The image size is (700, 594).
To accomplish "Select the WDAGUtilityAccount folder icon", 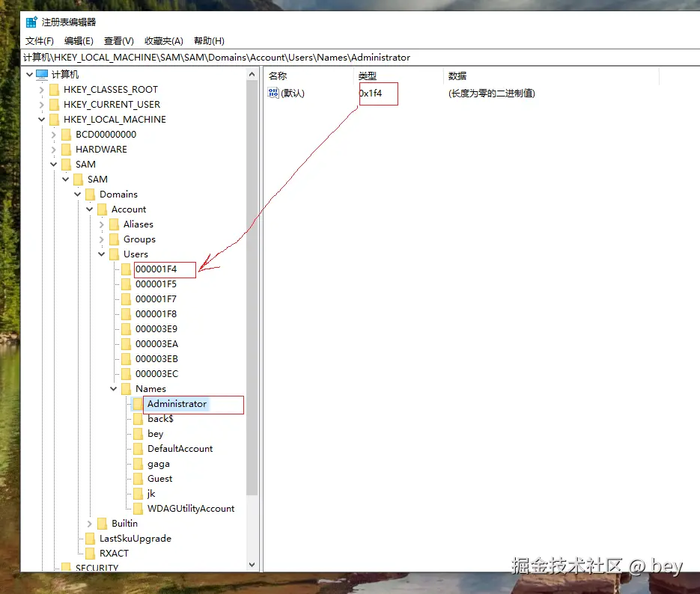I will click(139, 508).
